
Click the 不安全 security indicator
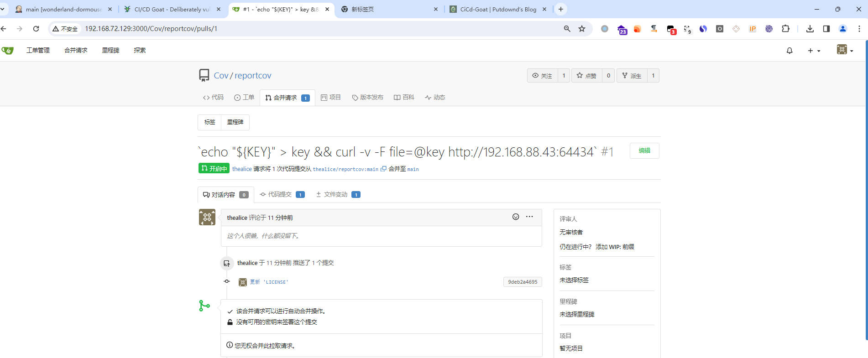[65, 29]
